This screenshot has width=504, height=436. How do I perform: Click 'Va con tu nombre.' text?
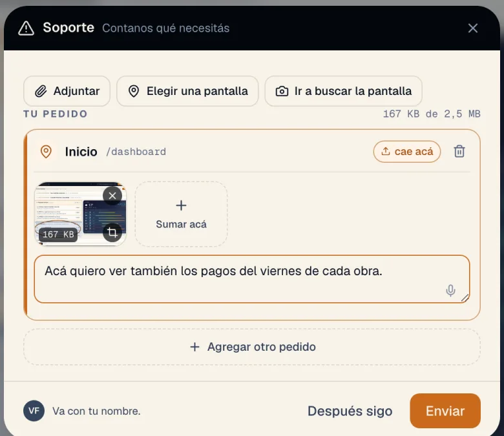click(96, 411)
